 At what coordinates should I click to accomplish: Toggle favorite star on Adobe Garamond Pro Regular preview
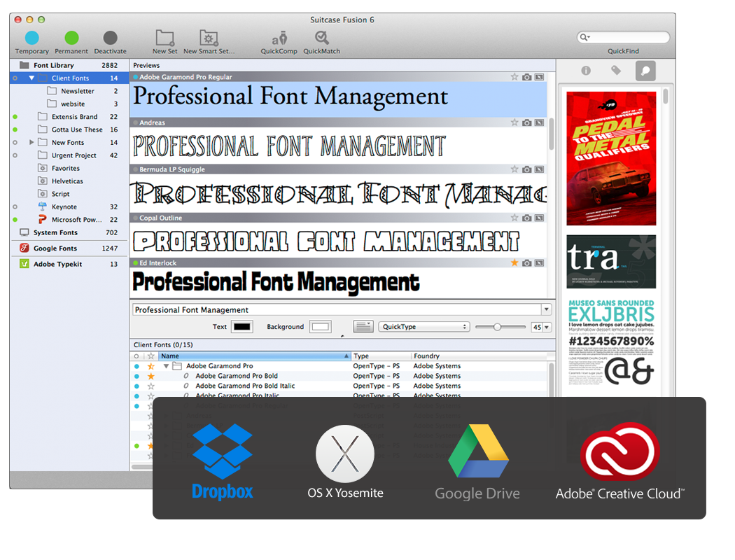pyautogui.click(x=514, y=77)
